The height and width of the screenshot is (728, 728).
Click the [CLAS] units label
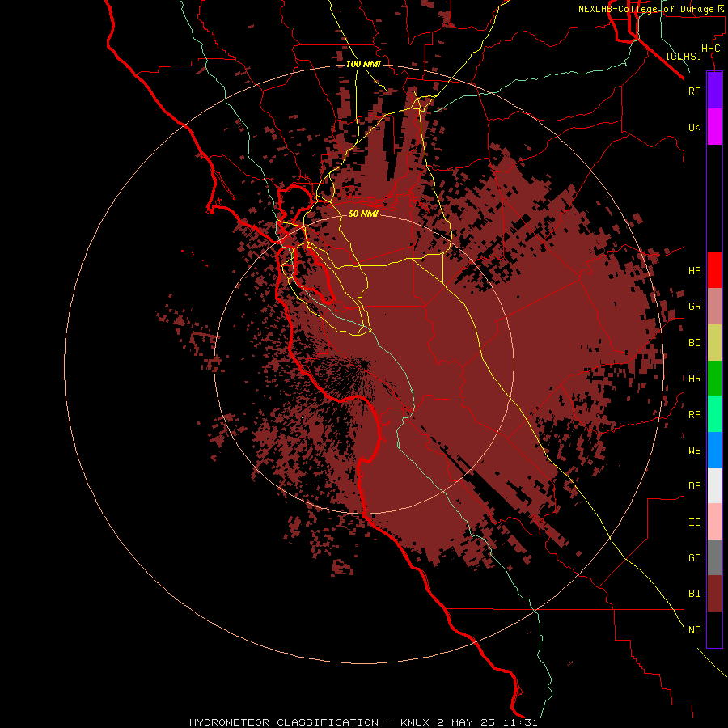click(684, 56)
